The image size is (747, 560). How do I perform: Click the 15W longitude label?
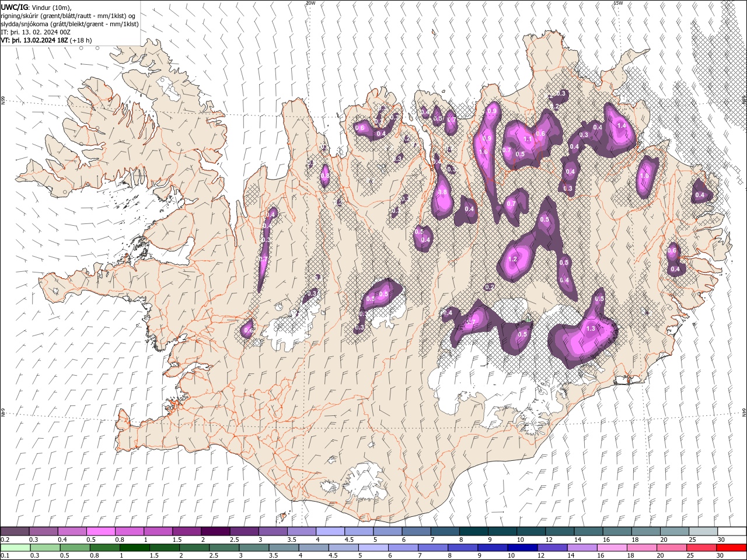[618, 3]
